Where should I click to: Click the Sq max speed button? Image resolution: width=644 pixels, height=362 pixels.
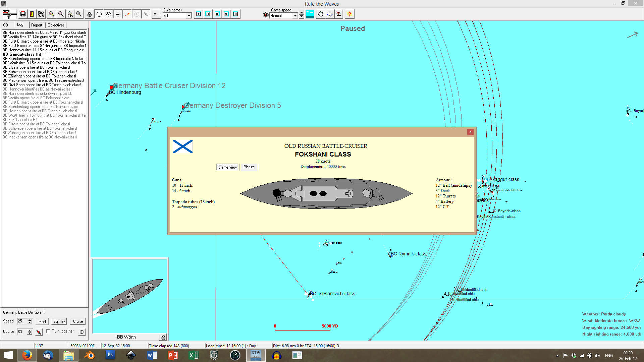point(59,321)
